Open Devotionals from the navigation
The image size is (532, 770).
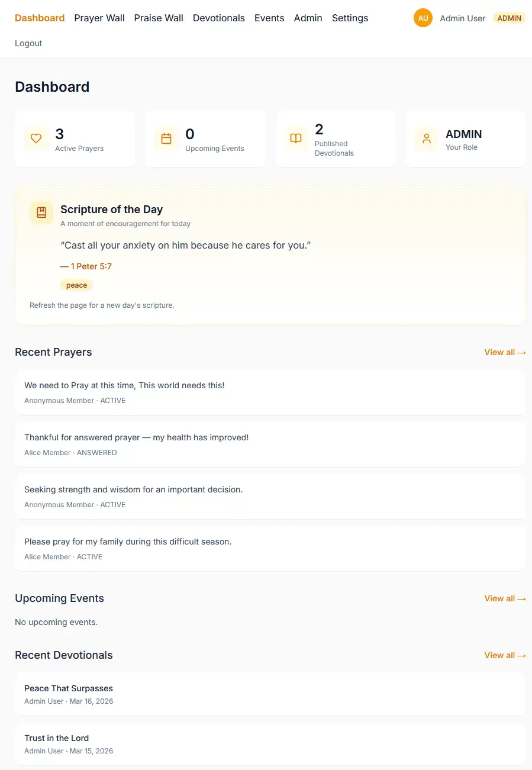pyautogui.click(x=219, y=18)
